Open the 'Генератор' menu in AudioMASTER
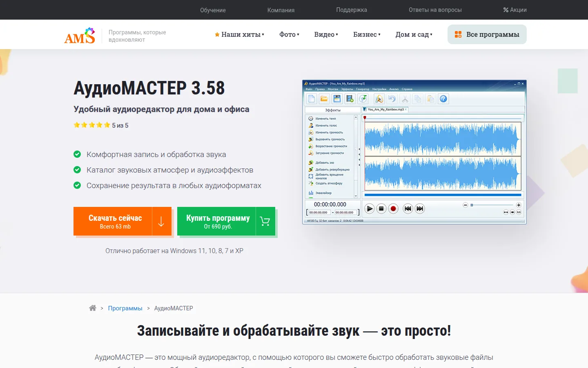This screenshot has width=588, height=368. (363, 89)
